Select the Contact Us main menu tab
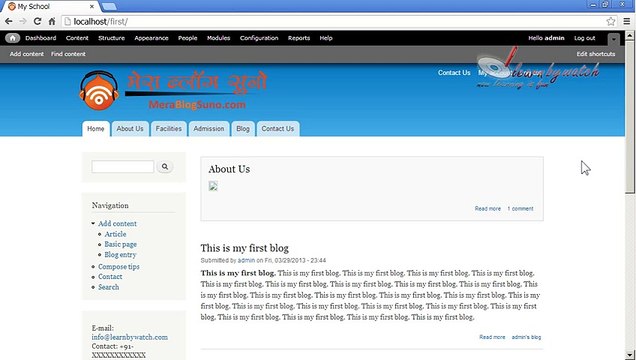The image size is (636, 360). (277, 129)
